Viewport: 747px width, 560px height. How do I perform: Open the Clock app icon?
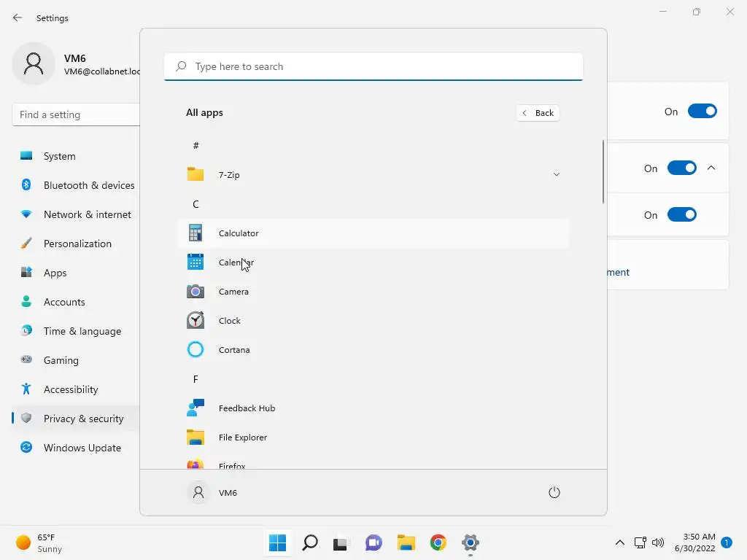pos(196,320)
